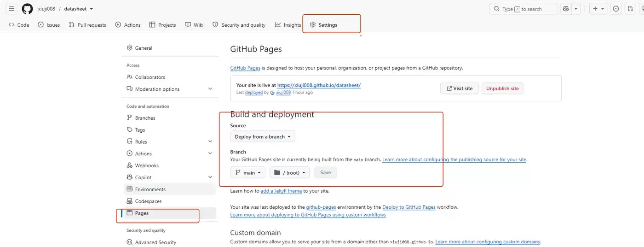Click the Visit site button

pos(460,88)
